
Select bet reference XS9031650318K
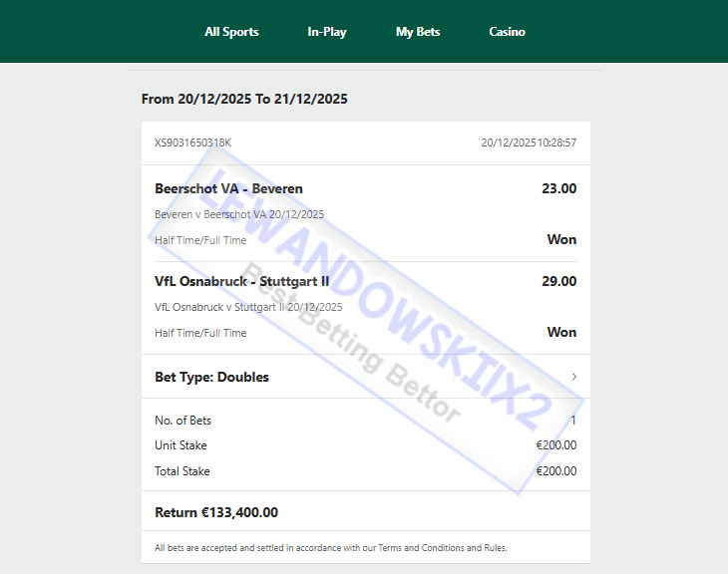pos(192,143)
